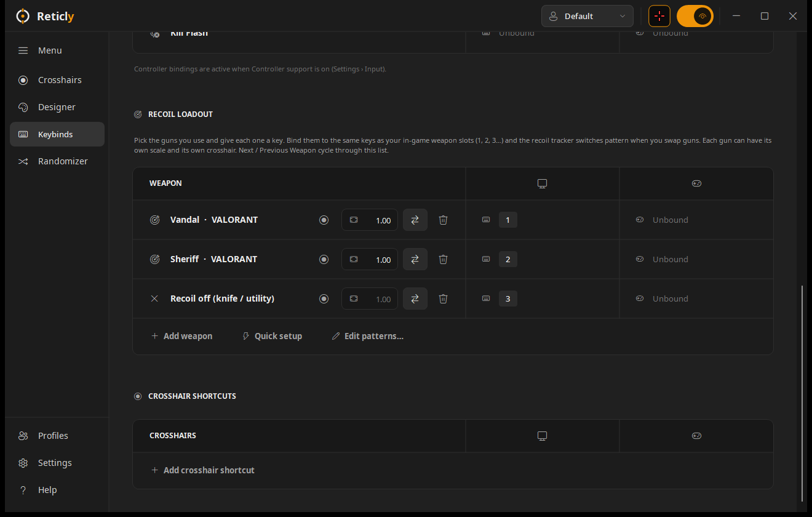This screenshot has width=812, height=517.
Task: Edit Vandal scale value field
Action: (370, 220)
